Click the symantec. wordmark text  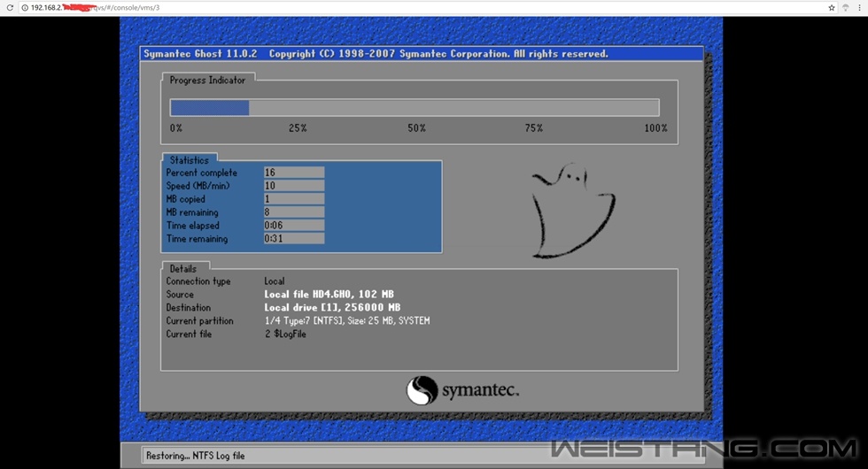(480, 390)
